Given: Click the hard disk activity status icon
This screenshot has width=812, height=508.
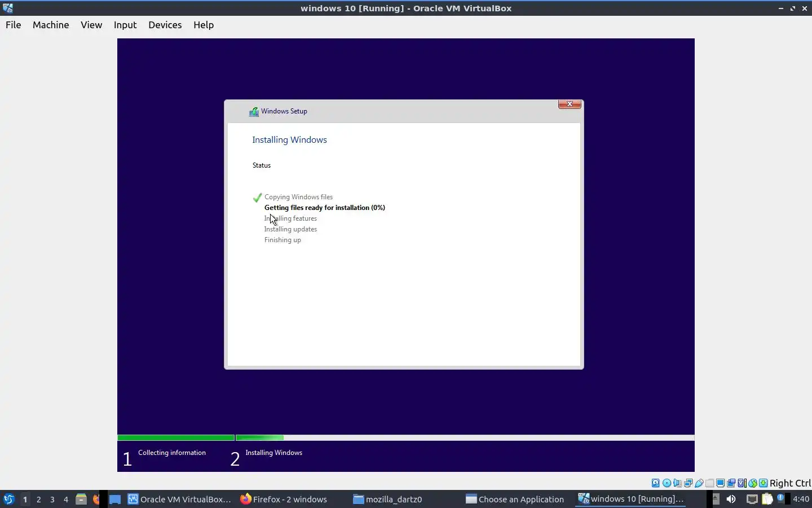Looking at the screenshot, I should [656, 483].
